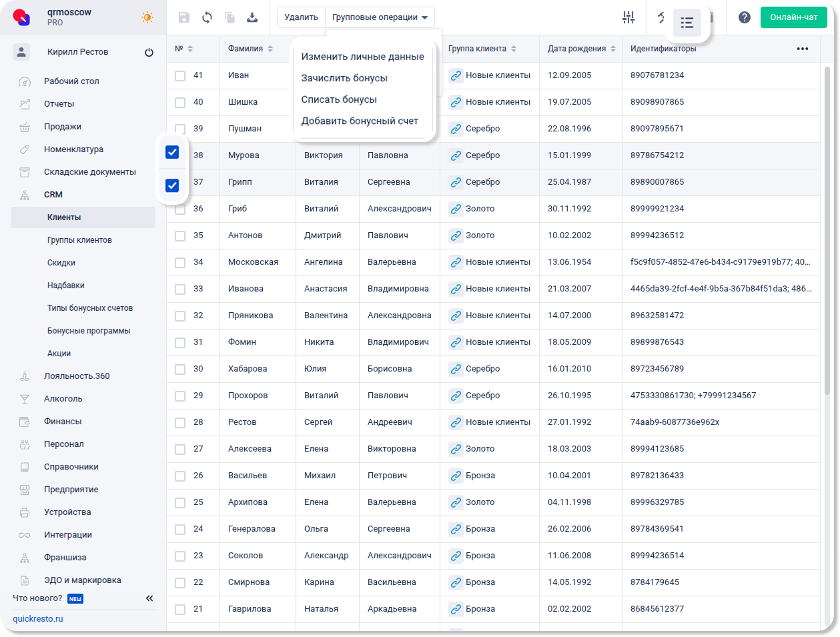Open the help question mark icon
Viewport: 840px width, 637px height.
745,17
